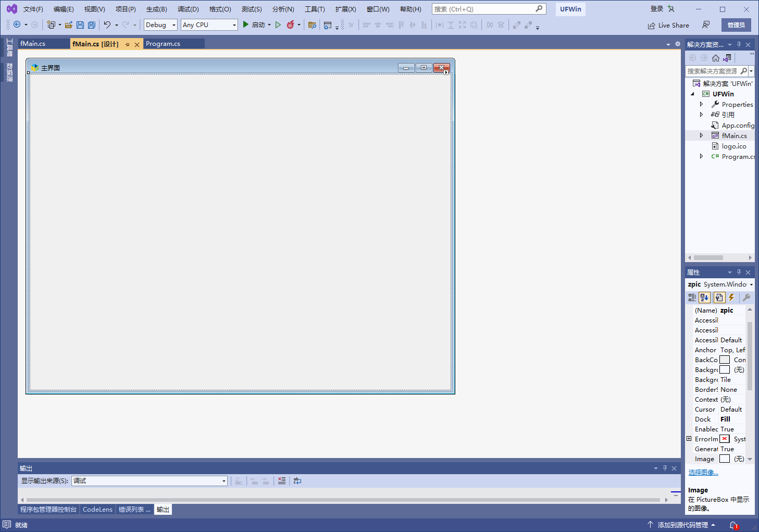Click the sign-in account icon
The height and width of the screenshot is (532, 759).
[x=671, y=9]
